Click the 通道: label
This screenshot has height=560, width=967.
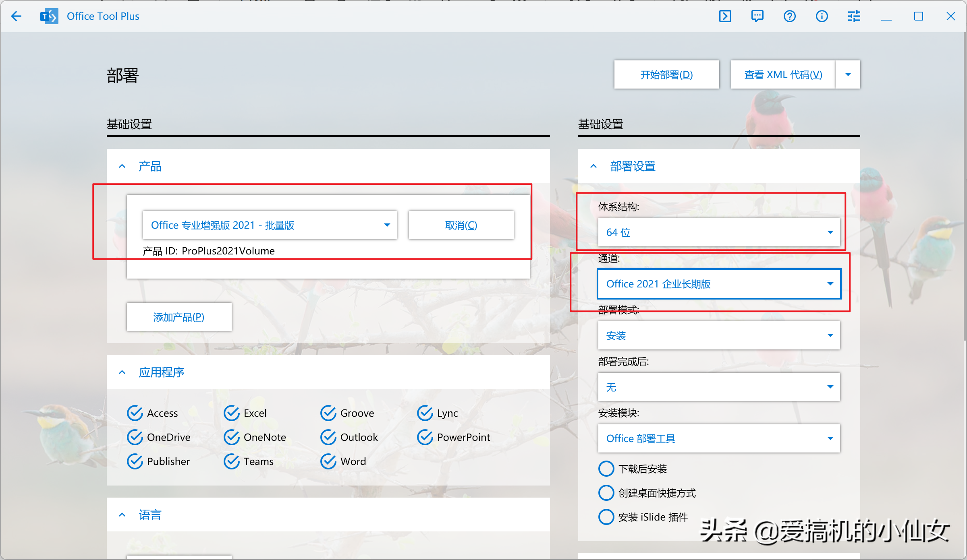click(x=609, y=258)
